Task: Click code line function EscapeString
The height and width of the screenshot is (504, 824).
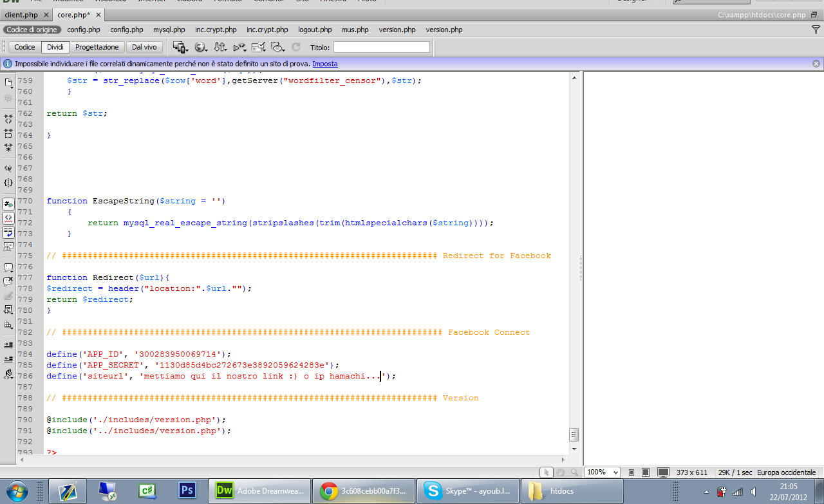Action: (136, 201)
